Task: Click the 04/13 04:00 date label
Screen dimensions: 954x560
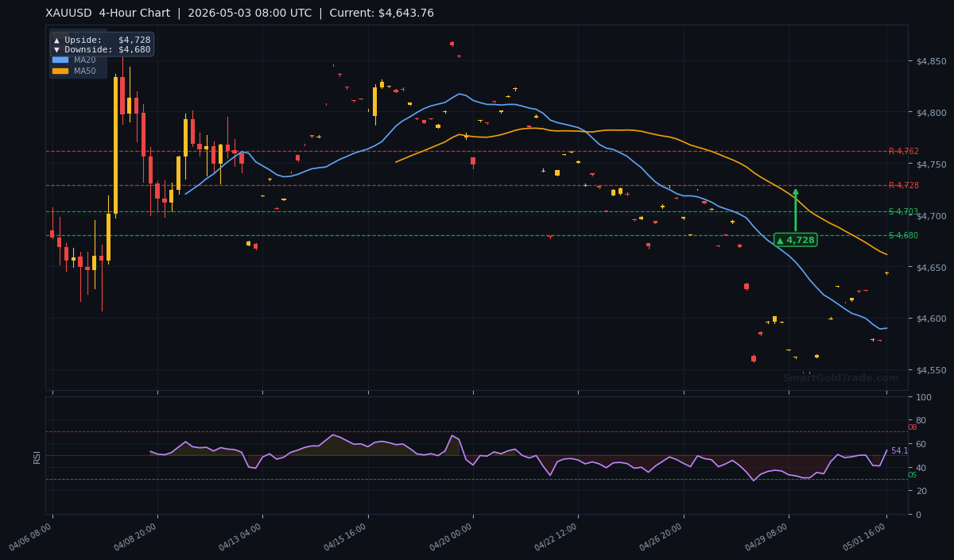Action: click(241, 537)
